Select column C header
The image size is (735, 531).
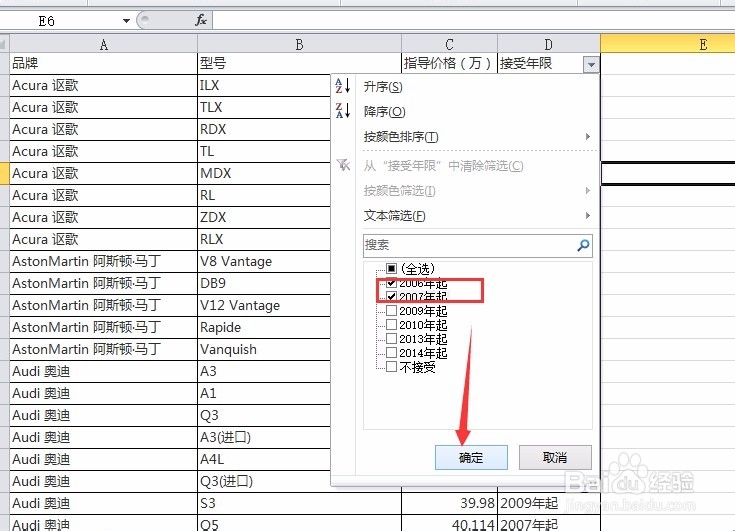(x=450, y=45)
